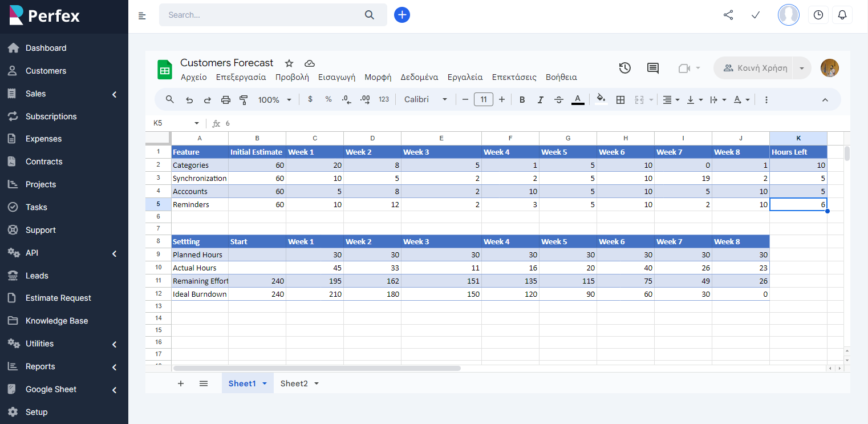Open vertical align dropdown
The image size is (868, 424).
click(x=695, y=100)
